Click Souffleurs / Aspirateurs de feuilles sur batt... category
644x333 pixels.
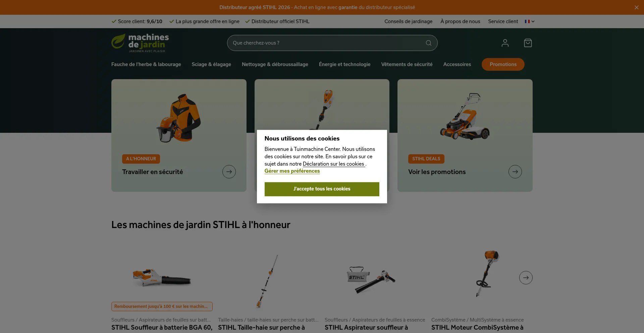(x=161, y=320)
